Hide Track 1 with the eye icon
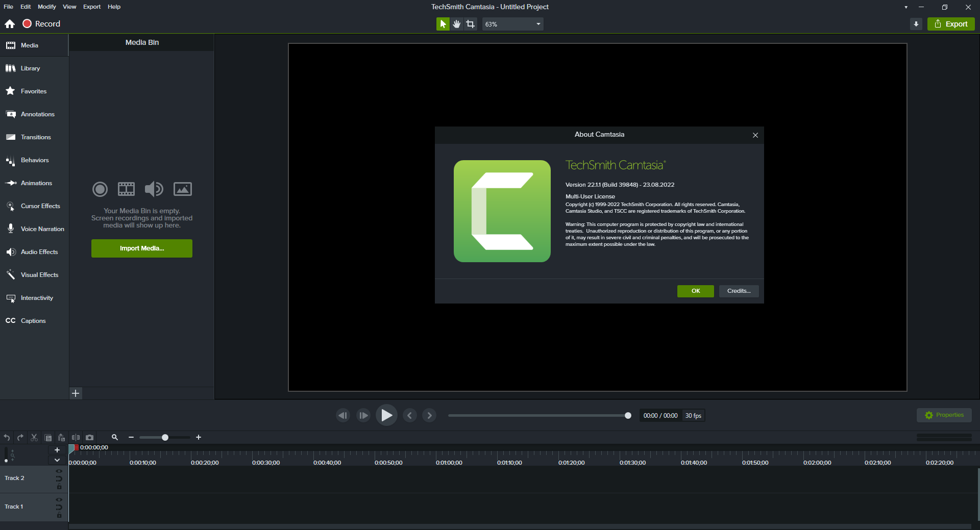Image resolution: width=980 pixels, height=530 pixels. [x=59, y=500]
